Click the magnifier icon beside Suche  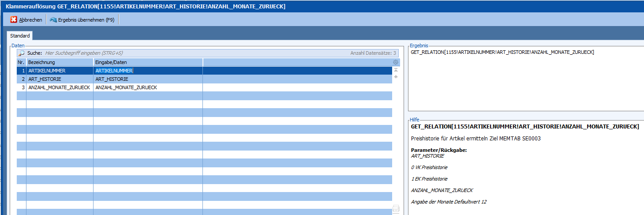click(x=22, y=53)
